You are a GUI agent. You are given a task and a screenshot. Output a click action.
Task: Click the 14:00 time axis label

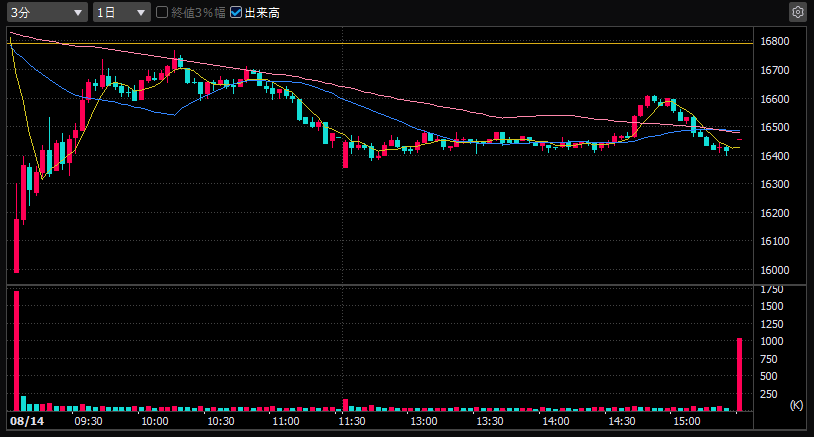(x=555, y=421)
